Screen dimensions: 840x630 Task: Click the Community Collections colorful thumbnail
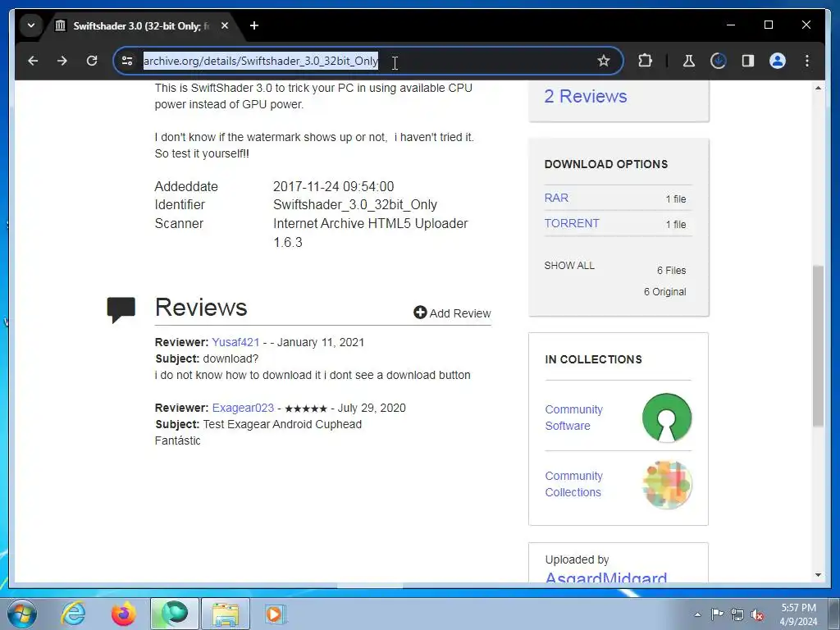click(x=667, y=484)
